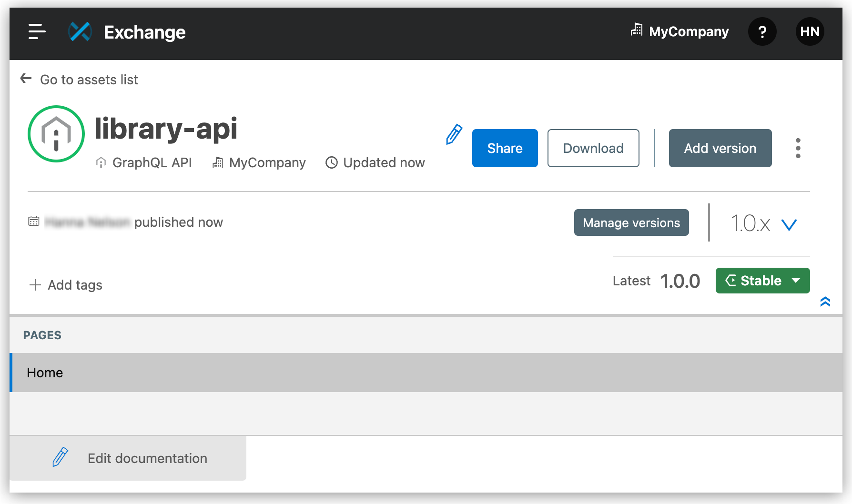Open the three-dot options menu for library-api

pyautogui.click(x=798, y=148)
